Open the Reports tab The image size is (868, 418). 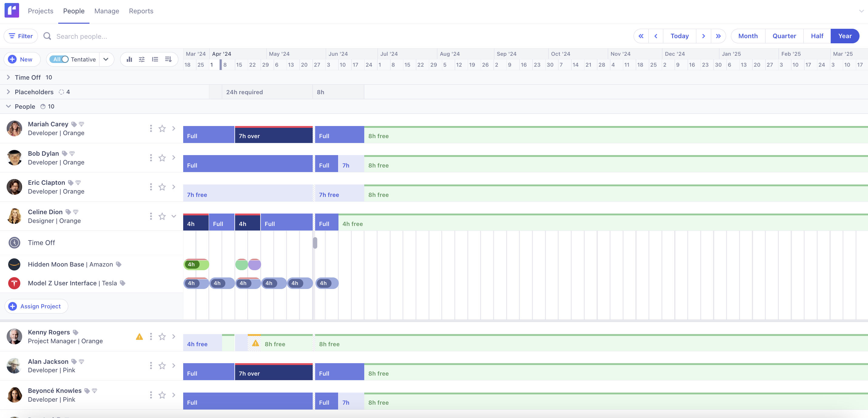141,10
